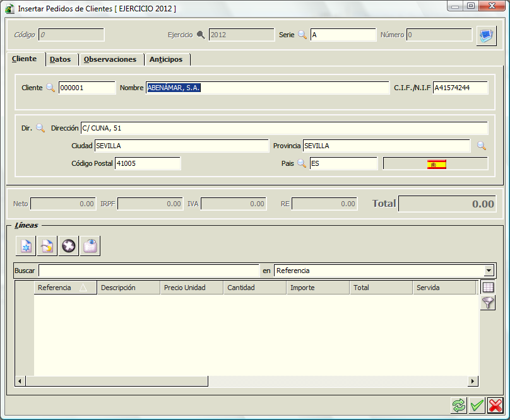The image size is (510, 420).
Task: Click the Ejercicio field showing 2012
Action: 242,35
